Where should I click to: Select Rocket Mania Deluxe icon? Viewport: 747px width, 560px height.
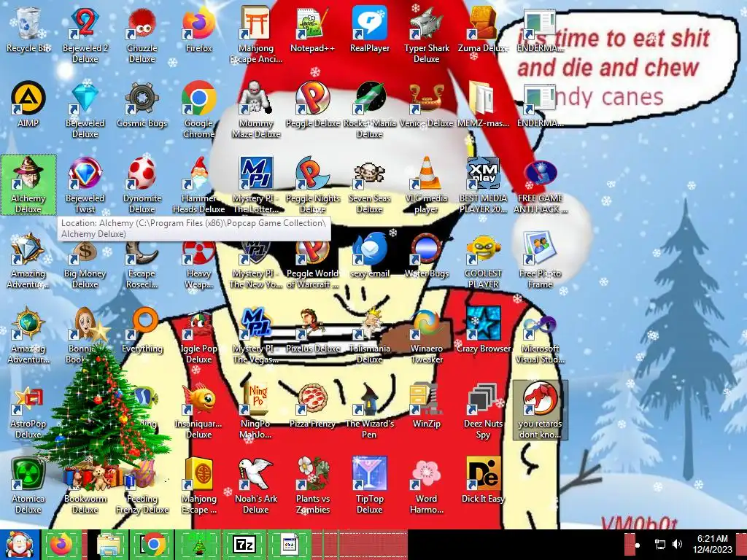pyautogui.click(x=370, y=109)
